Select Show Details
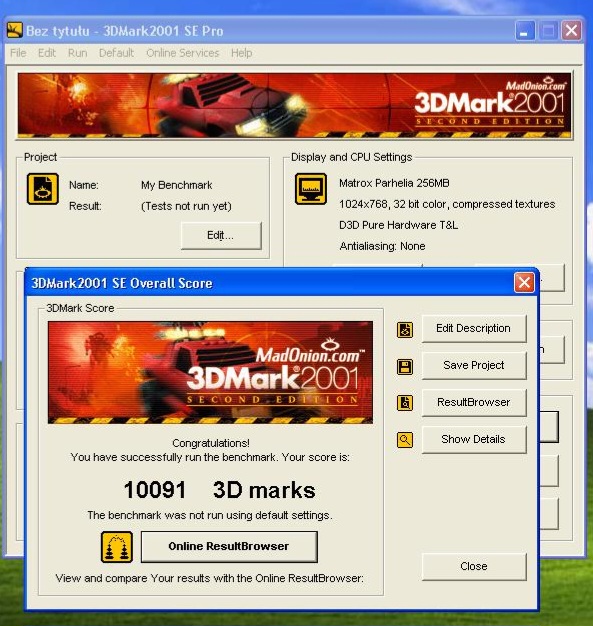Viewport: 593px width, 626px height. [474, 440]
